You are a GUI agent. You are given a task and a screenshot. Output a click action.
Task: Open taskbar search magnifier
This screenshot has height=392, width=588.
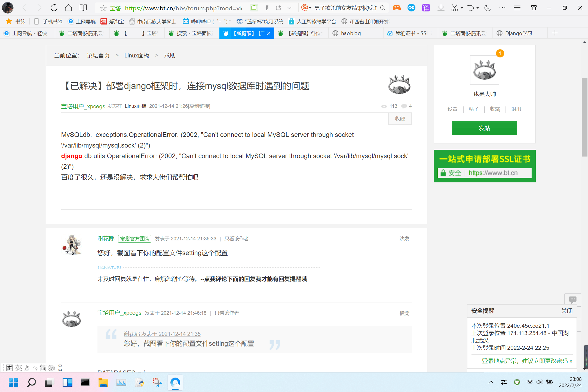point(31,383)
